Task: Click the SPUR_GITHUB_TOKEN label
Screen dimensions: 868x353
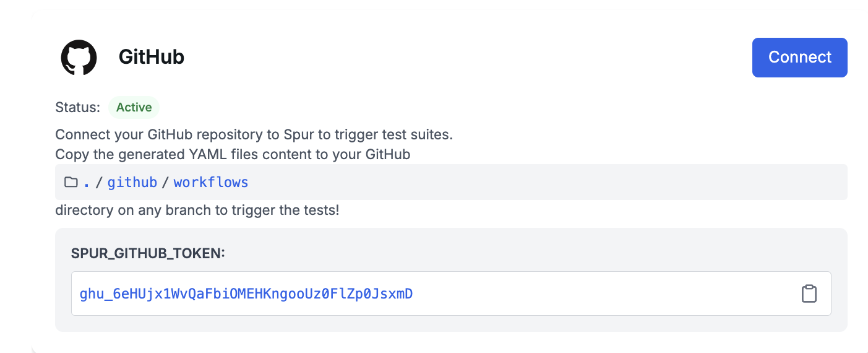Action: [x=148, y=253]
